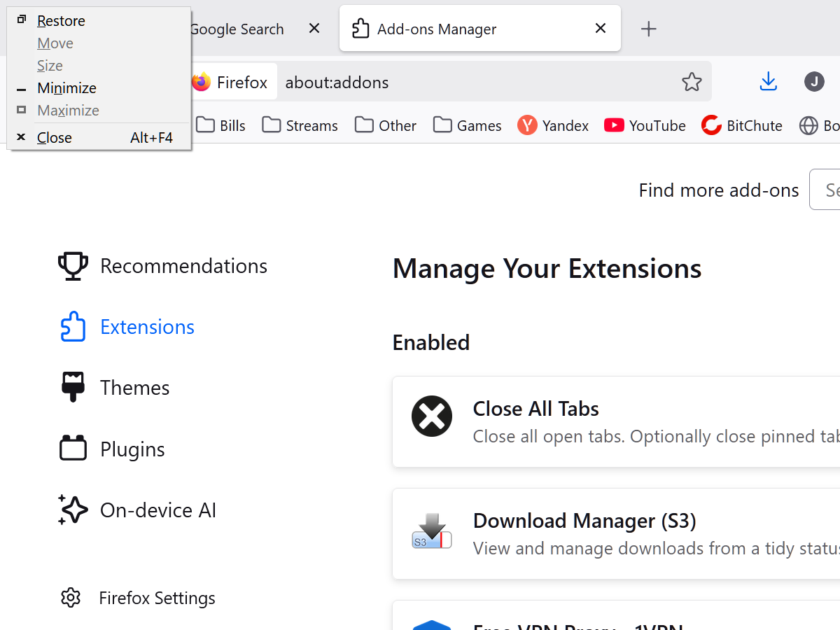The image size is (840, 630).
Task: Choose Restore from the window menu
Action: 99,21
